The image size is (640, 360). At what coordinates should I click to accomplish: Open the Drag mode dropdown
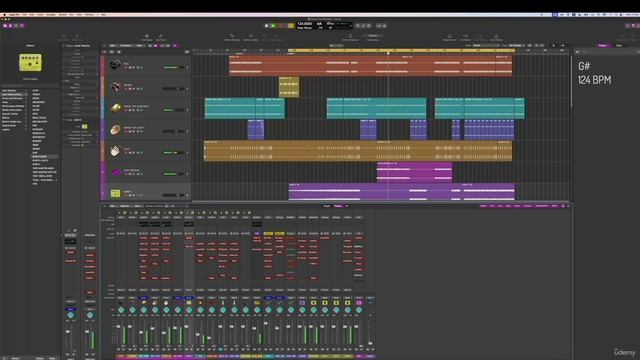click(x=516, y=45)
